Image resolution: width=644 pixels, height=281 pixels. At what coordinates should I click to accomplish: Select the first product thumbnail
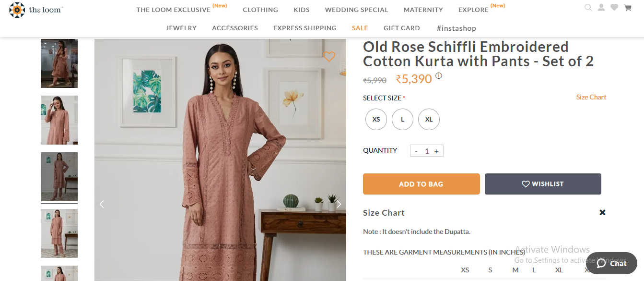(x=59, y=63)
